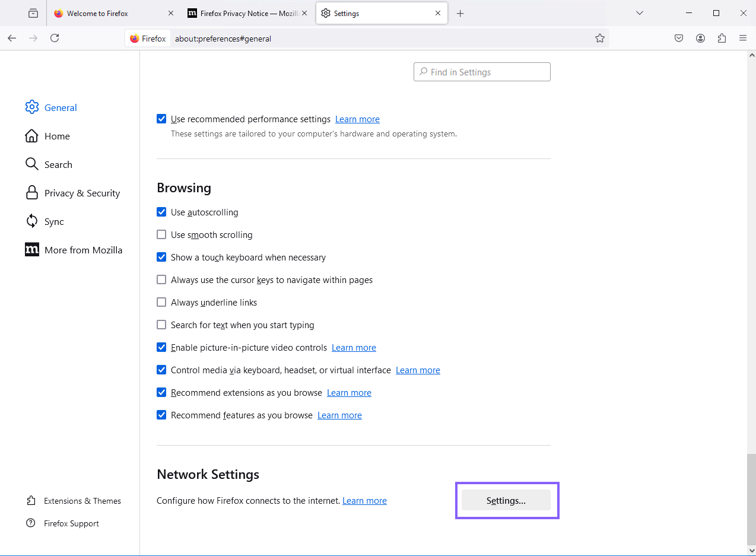
Task: Open the Sync settings section
Action: [53, 221]
